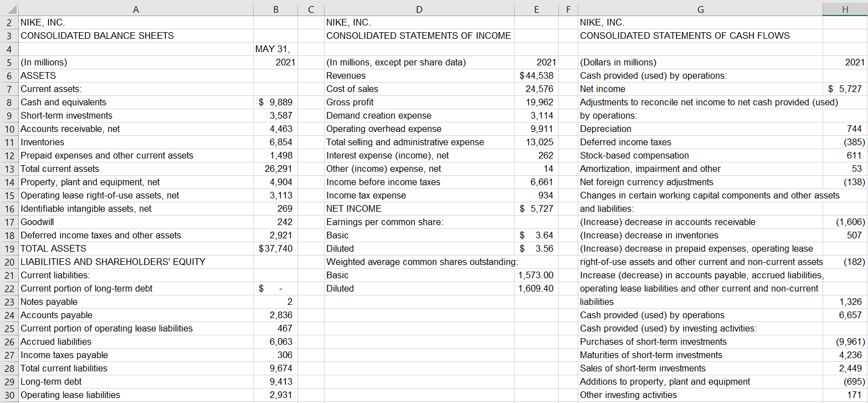Click maturities of short-term investments value 4,236

click(x=845, y=355)
